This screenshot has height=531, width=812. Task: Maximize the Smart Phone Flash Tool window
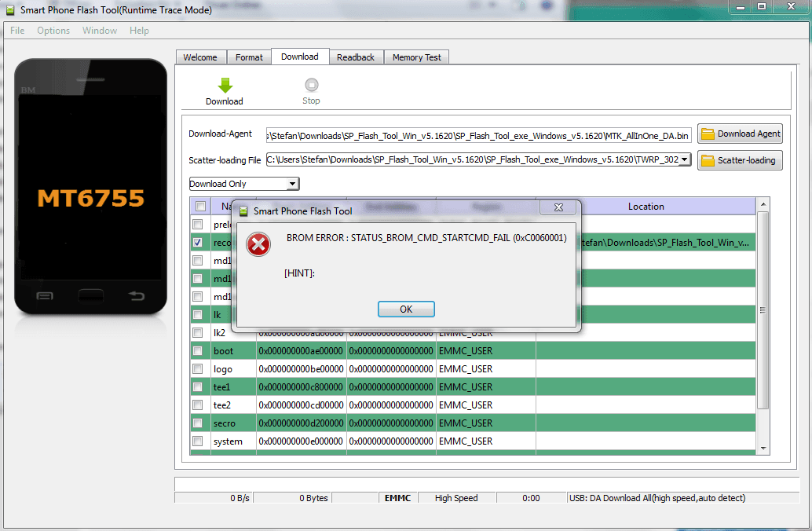coord(761,7)
